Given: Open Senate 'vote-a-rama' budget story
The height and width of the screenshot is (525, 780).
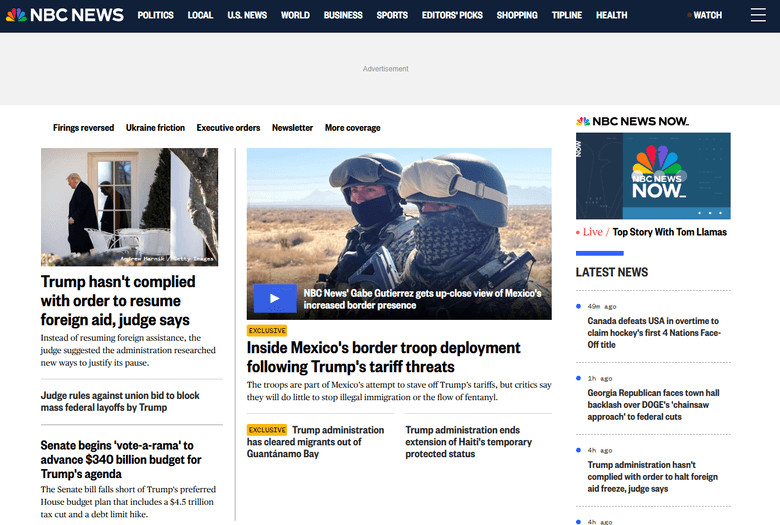Looking at the screenshot, I should pos(121,459).
